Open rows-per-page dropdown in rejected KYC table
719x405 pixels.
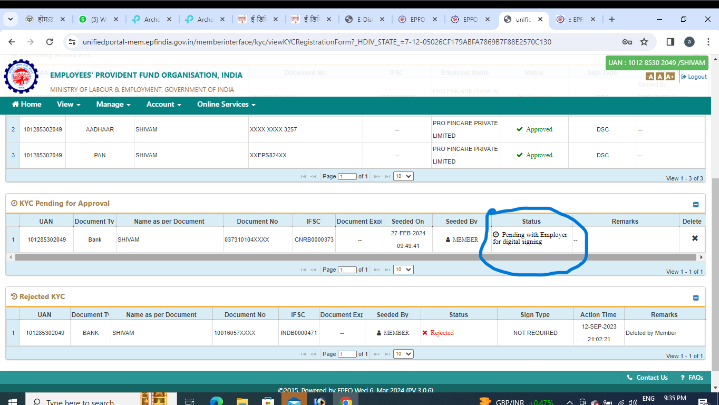point(403,354)
